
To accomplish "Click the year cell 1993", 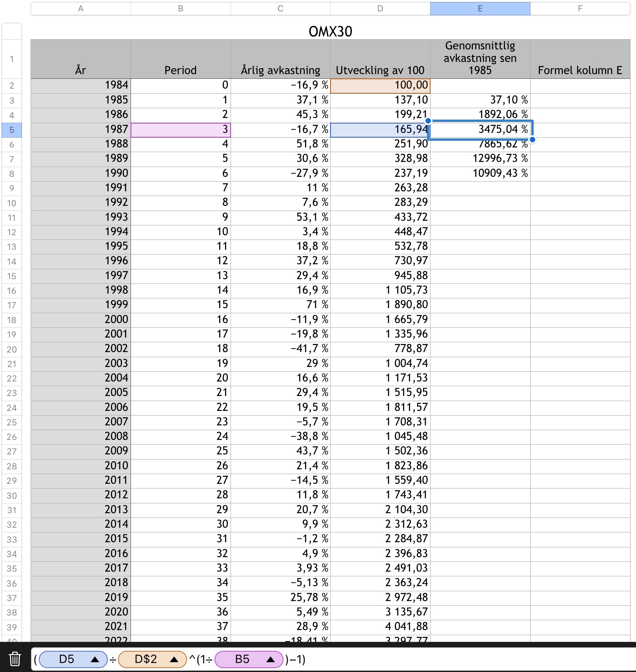I will point(81,218).
